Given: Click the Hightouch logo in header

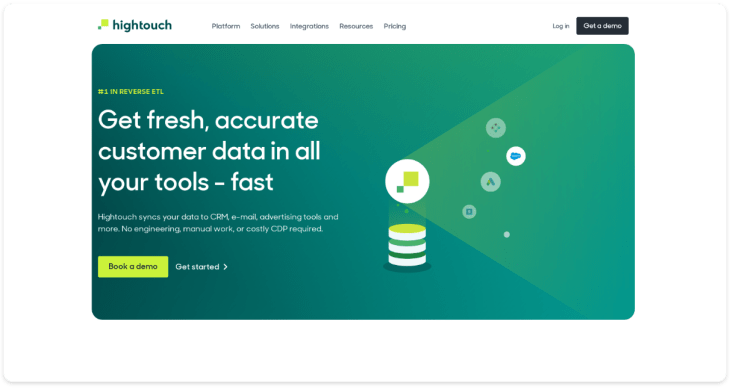Looking at the screenshot, I should (x=135, y=25).
